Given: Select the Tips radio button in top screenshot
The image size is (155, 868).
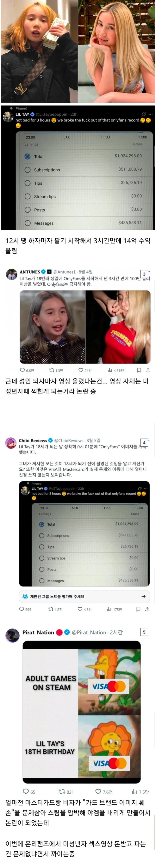Looking at the screenshot, I should [x=27, y=183].
